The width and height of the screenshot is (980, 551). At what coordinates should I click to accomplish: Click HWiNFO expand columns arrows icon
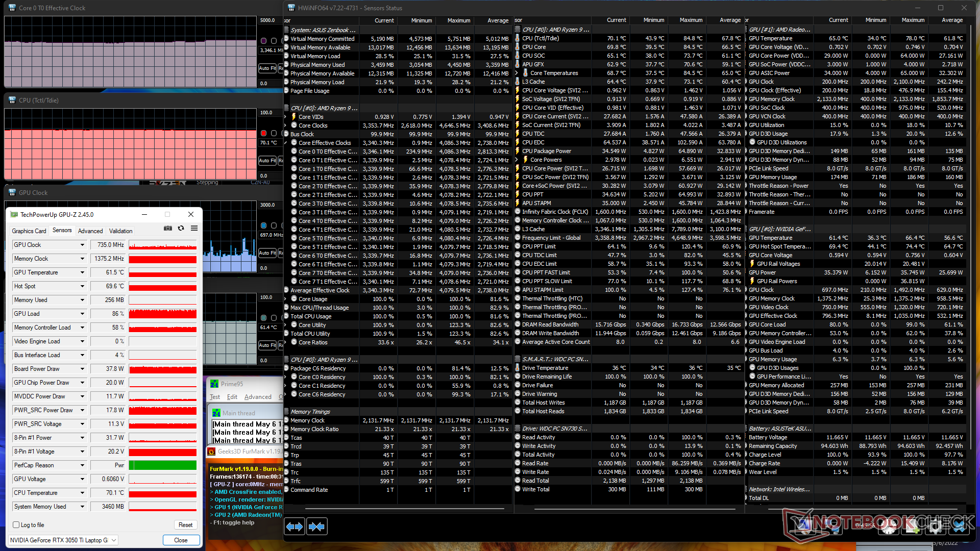(x=295, y=527)
